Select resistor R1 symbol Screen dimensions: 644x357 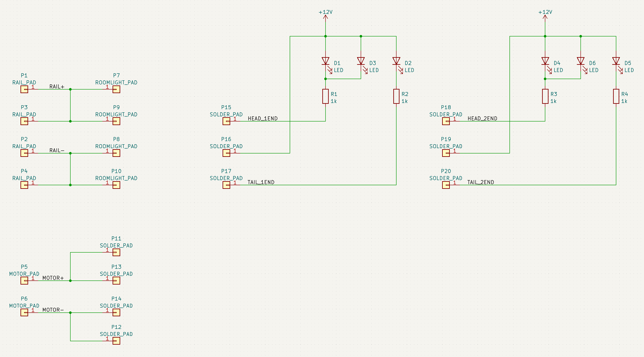[325, 96]
